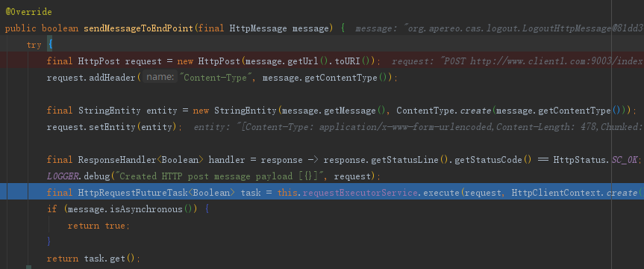Click ContentType.create static call
Screen dimensions: 644x269
point(443,111)
